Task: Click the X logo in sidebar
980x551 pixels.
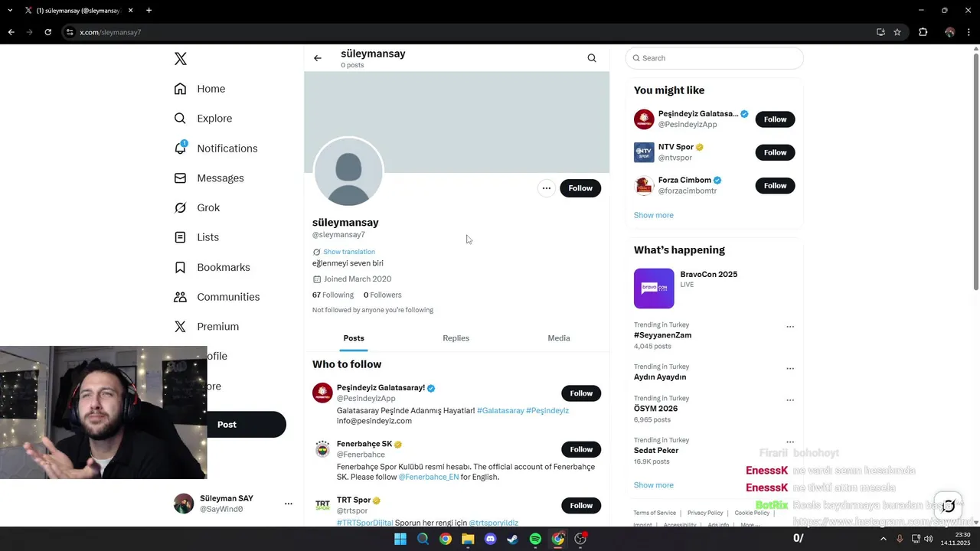Action: pyautogui.click(x=181, y=59)
